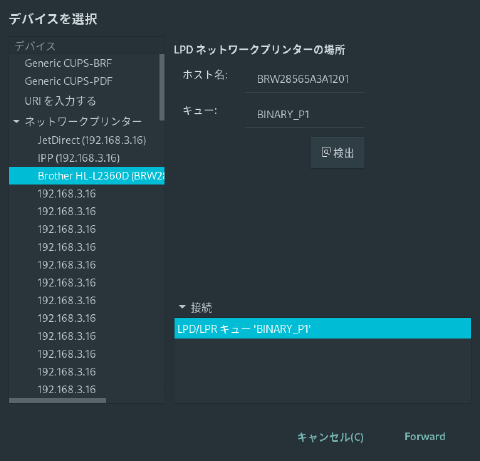Select LPD/LPR キュー 'BINARY_P1' connection
The height and width of the screenshot is (461, 480).
[x=322, y=329]
